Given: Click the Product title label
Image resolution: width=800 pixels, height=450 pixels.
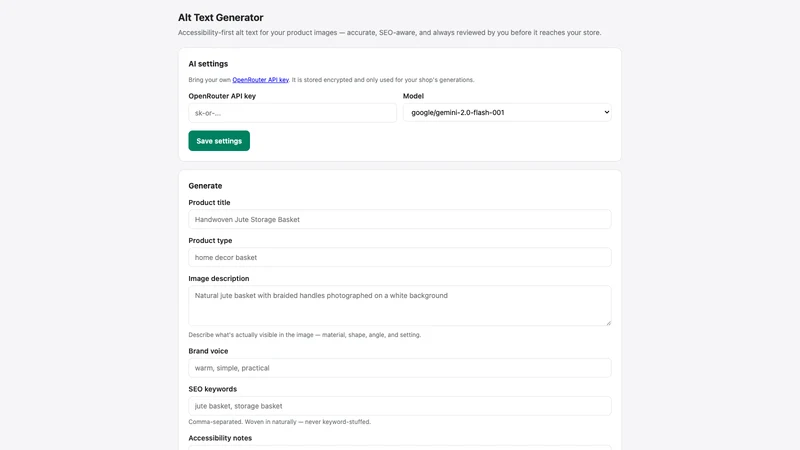Looking at the screenshot, I should 209,203.
